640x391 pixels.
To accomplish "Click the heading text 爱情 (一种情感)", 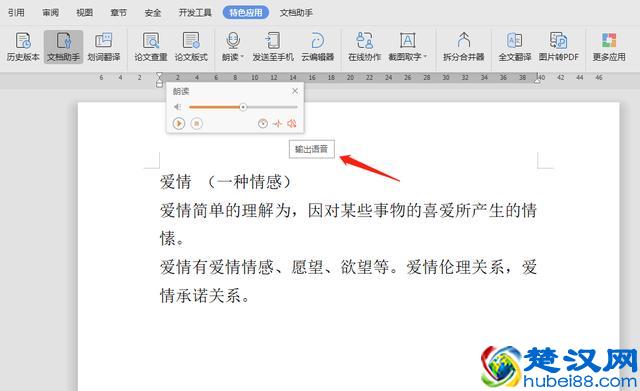I will pyautogui.click(x=226, y=182).
